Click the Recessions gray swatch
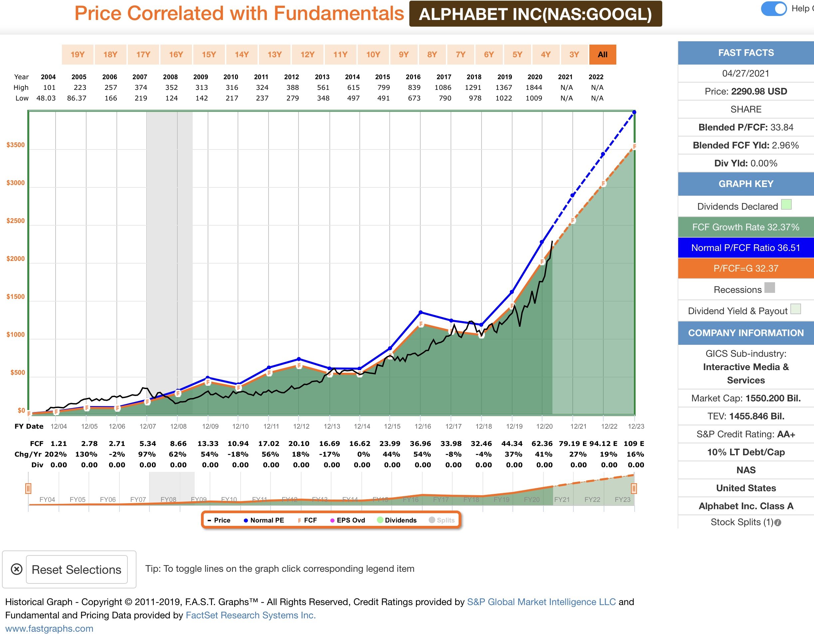 pos(769,288)
